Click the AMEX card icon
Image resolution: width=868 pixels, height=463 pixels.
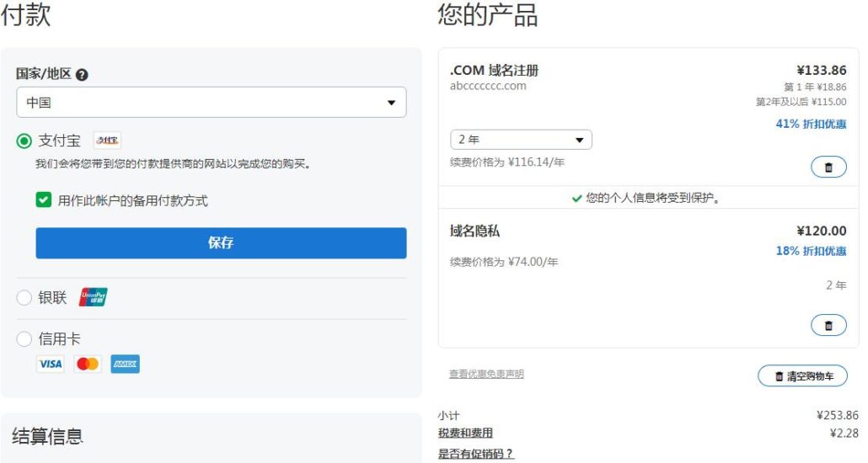coord(125,364)
